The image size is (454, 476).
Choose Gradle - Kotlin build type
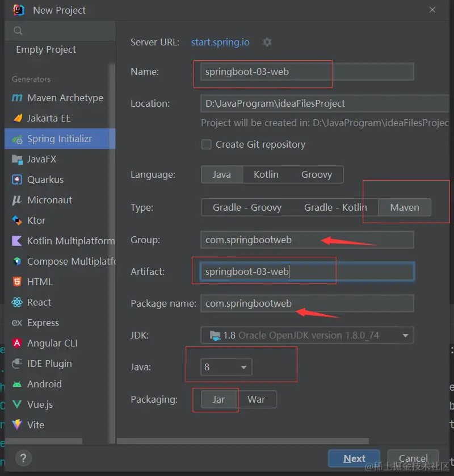coord(335,207)
